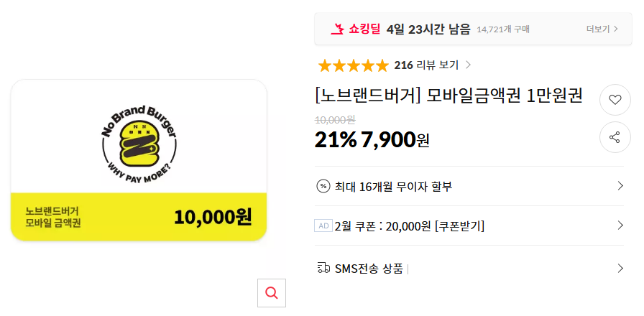This screenshot has height=316, width=644.
Task: Click the five-star rating icons
Action: pyautogui.click(x=353, y=65)
